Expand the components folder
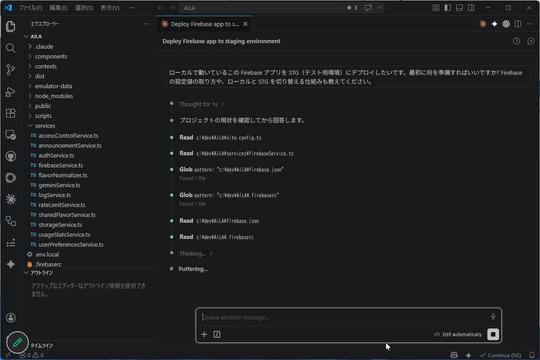The width and height of the screenshot is (540, 360). (x=51, y=56)
